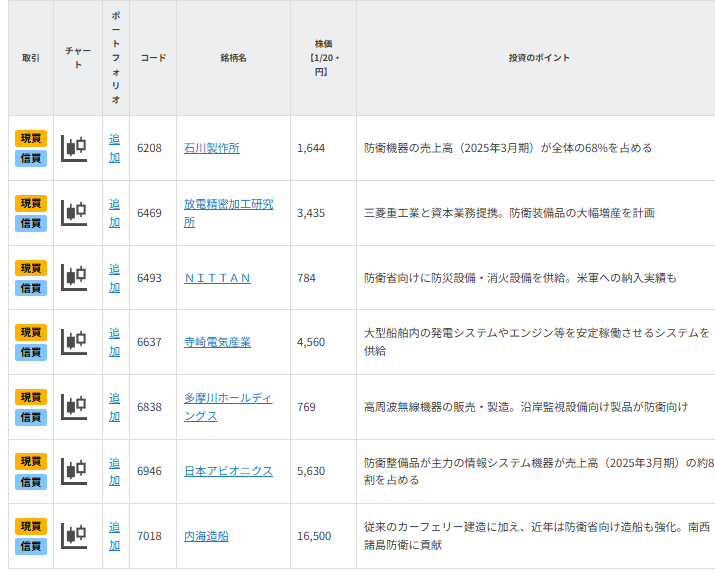Add 多摩川ホールディングス to portfolio via 追加
Image resolution: width=715 pixels, height=580 pixels.
tap(114, 407)
